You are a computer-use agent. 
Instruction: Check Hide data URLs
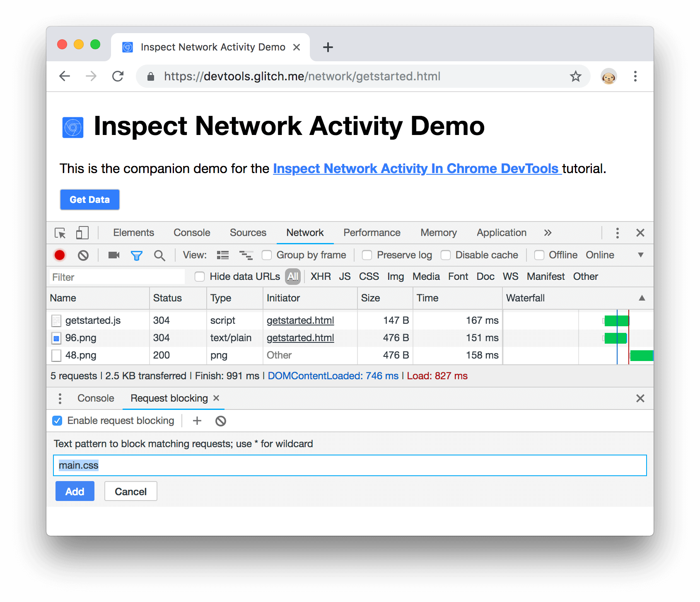tap(200, 277)
